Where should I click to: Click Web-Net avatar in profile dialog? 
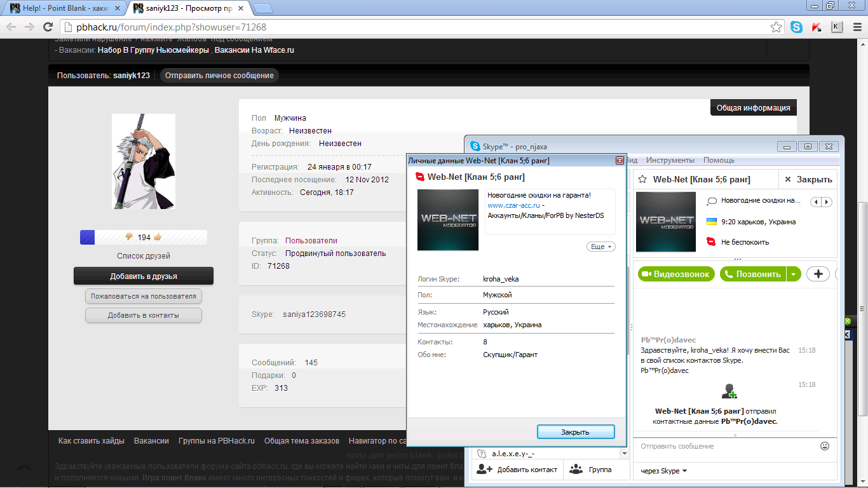coord(448,220)
